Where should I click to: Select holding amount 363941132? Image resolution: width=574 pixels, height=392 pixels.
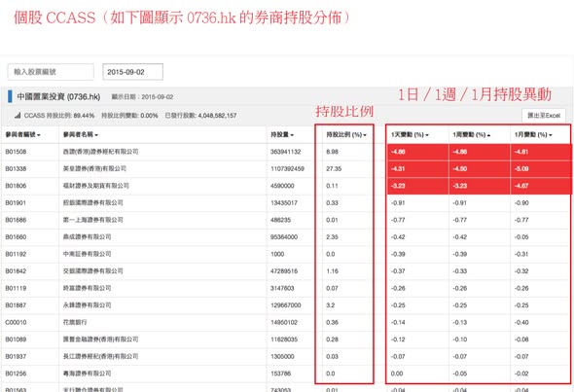pos(285,152)
